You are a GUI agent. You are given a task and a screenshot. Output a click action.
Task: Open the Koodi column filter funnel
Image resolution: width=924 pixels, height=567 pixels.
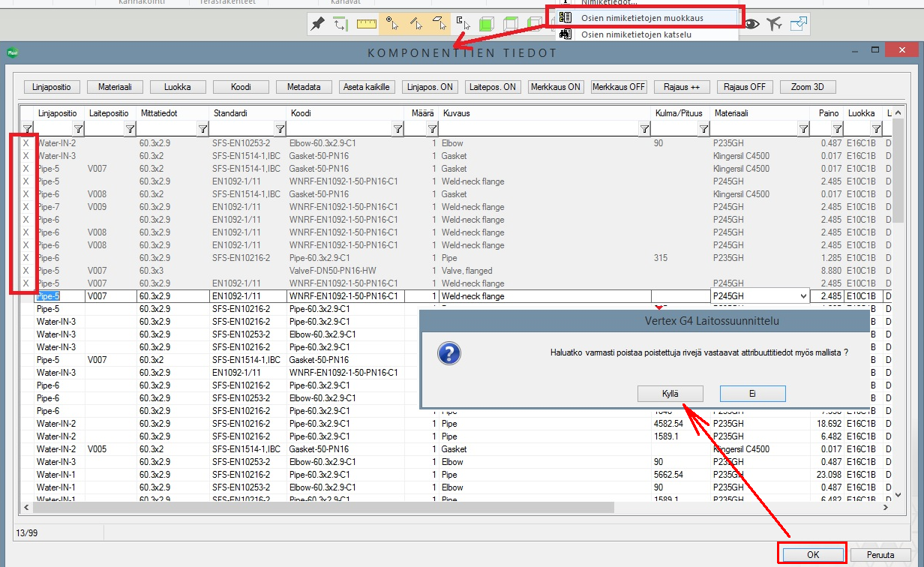click(x=397, y=130)
